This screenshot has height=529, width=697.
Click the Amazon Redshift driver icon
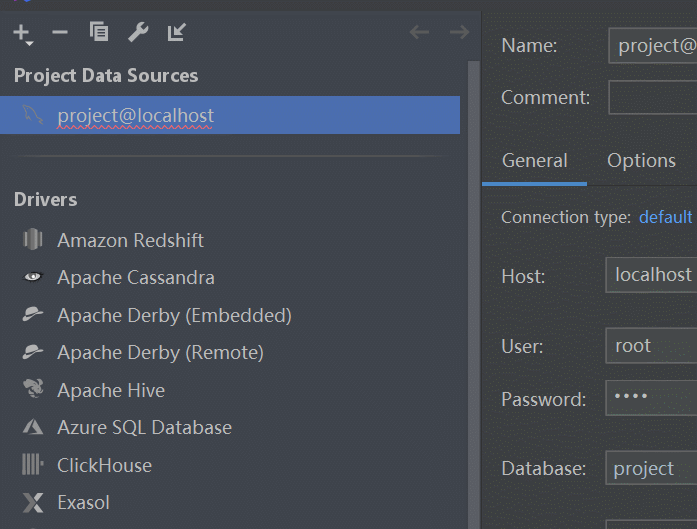(x=32, y=240)
